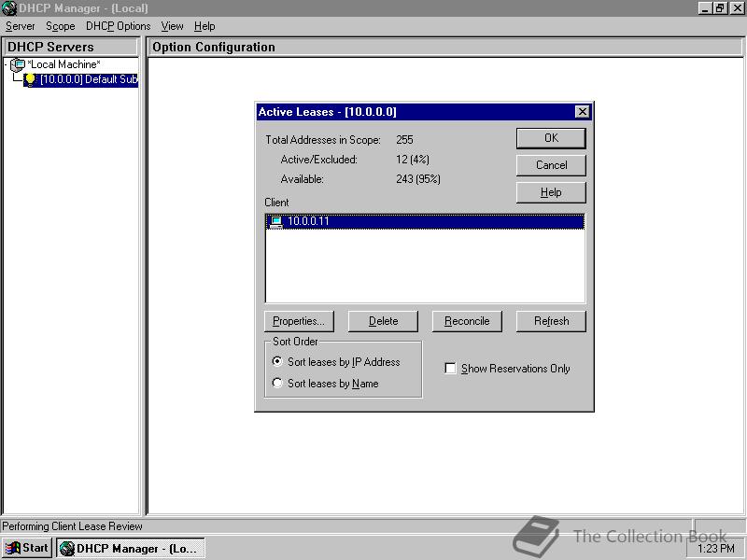
Task: Click the yellow lightbulb scope icon
Action: tap(30, 79)
